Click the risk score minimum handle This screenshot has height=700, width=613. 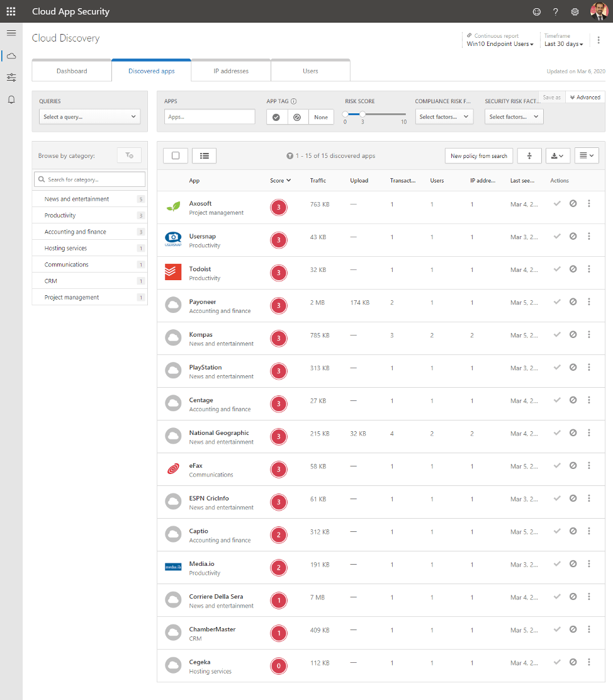345,115
